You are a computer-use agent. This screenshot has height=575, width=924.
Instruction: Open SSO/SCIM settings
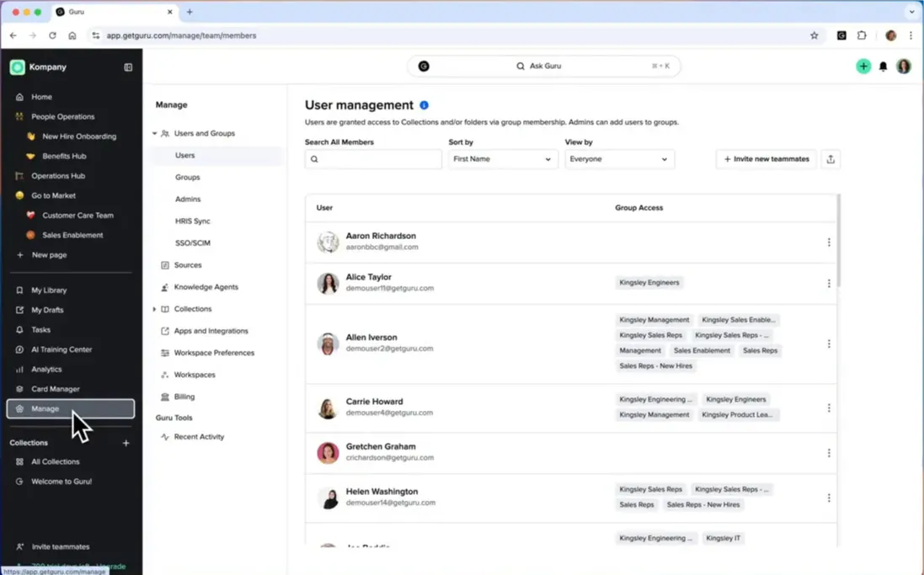193,242
